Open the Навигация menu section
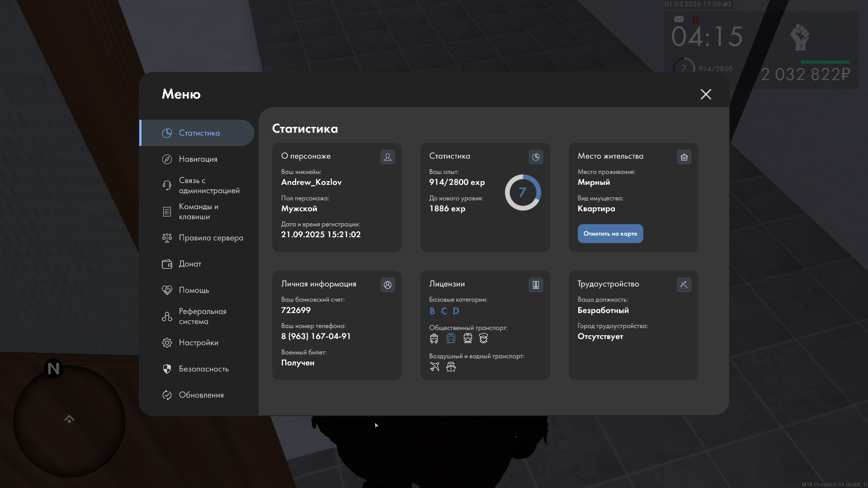868x488 pixels. pos(198,159)
